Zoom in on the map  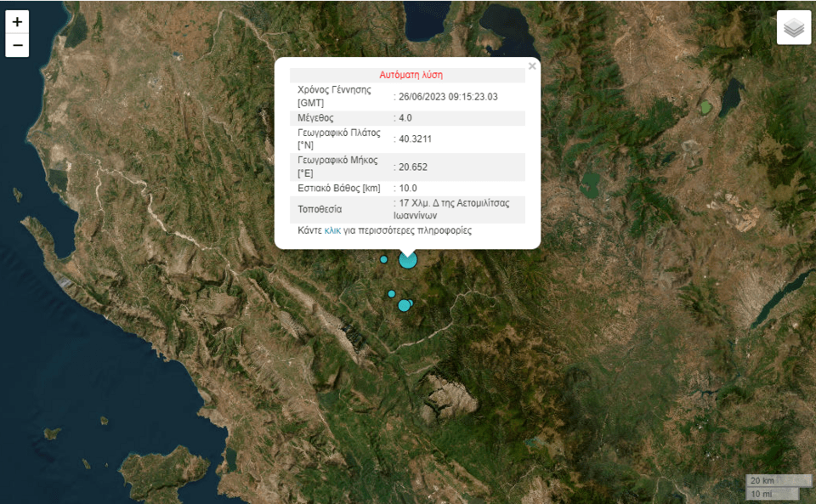pos(17,22)
